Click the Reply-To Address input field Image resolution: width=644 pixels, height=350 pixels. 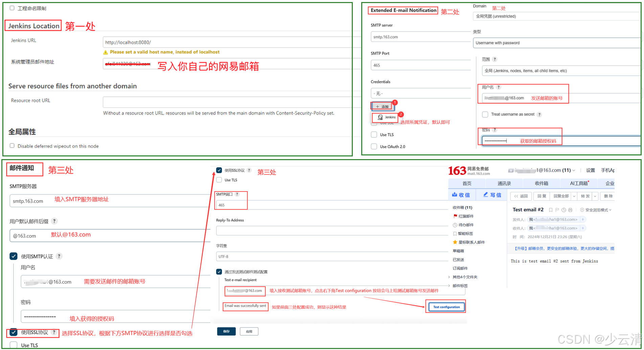click(332, 230)
